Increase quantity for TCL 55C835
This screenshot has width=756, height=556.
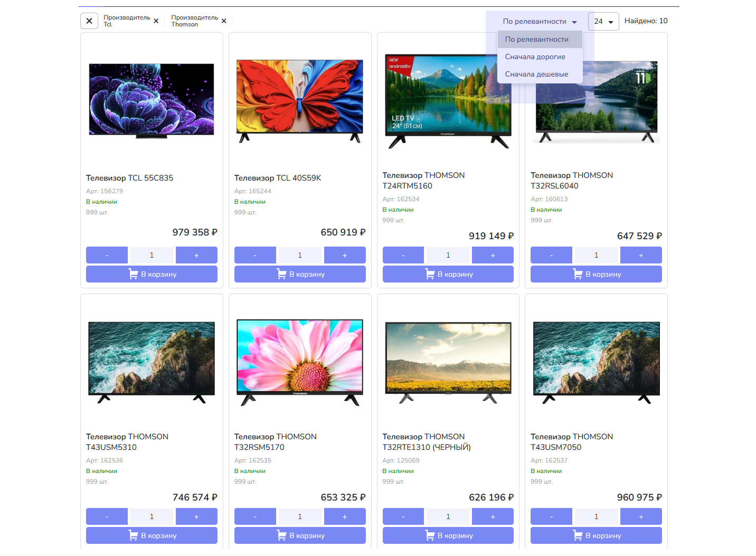[x=196, y=255]
